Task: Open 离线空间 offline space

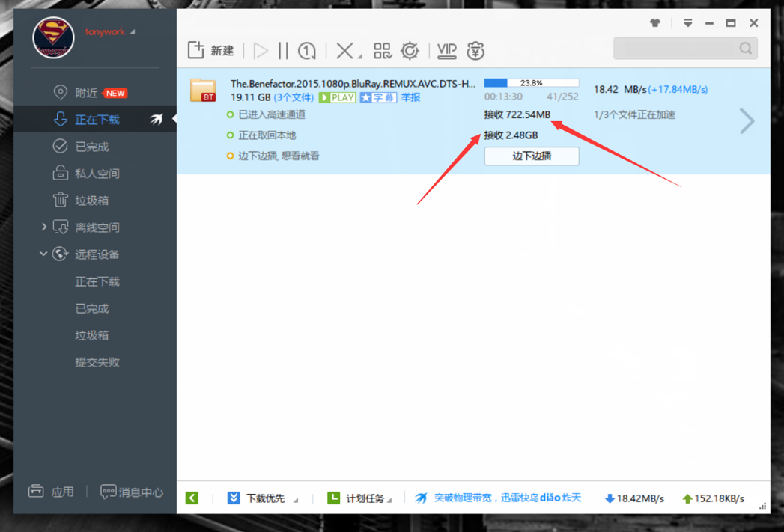Action: click(86, 227)
